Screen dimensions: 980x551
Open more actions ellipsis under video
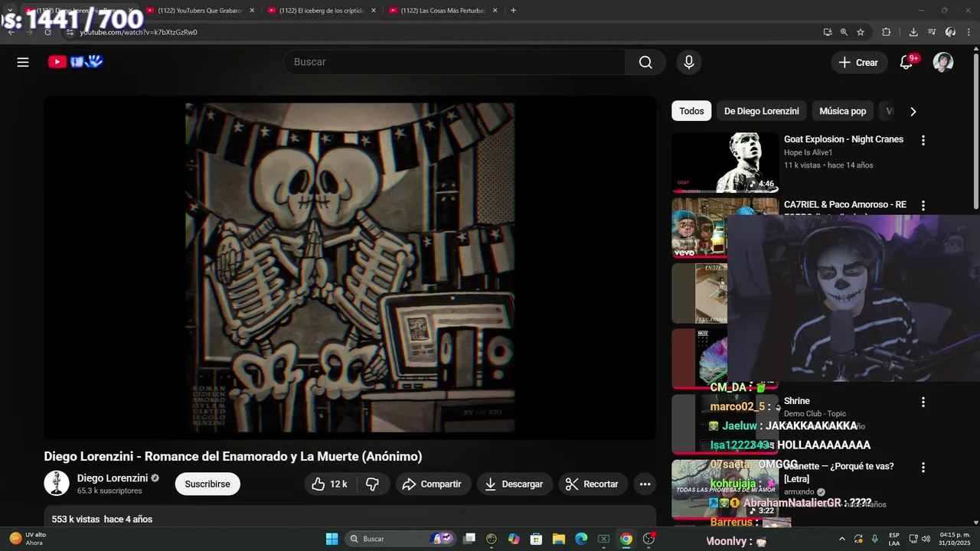tap(645, 484)
